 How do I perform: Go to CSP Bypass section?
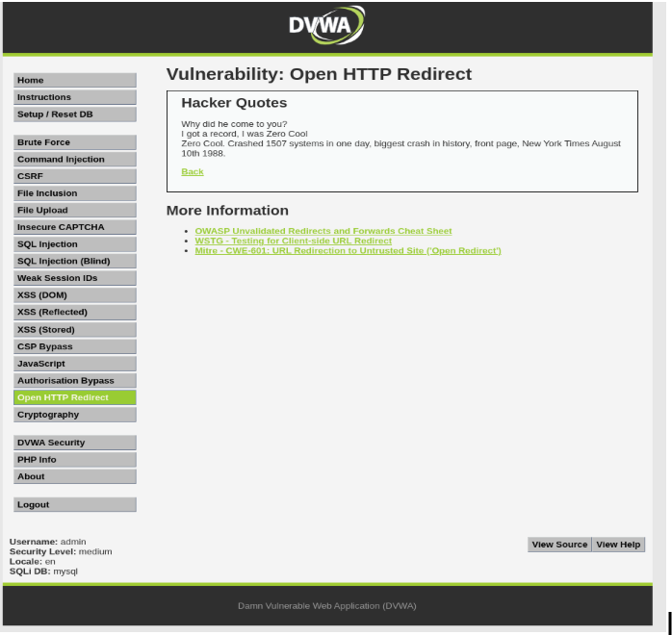(x=74, y=346)
